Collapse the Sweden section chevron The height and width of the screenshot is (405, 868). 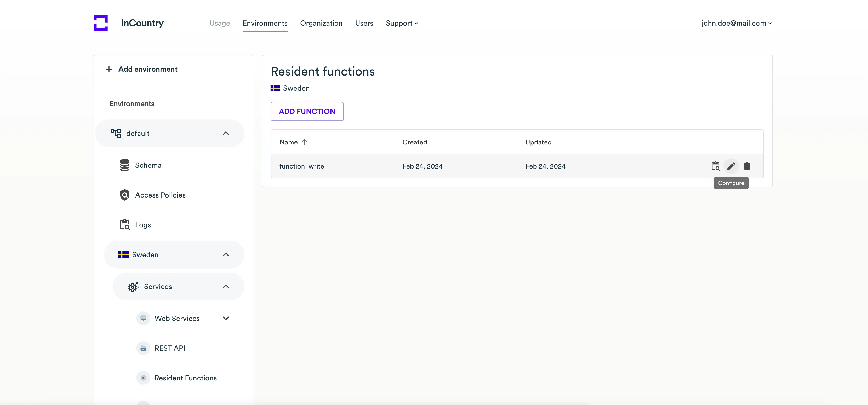[x=226, y=254]
